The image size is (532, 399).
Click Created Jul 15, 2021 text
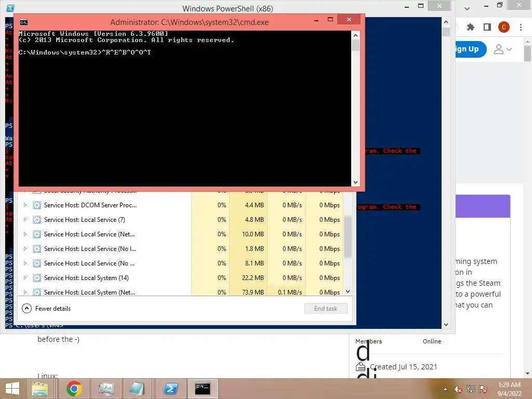click(403, 367)
